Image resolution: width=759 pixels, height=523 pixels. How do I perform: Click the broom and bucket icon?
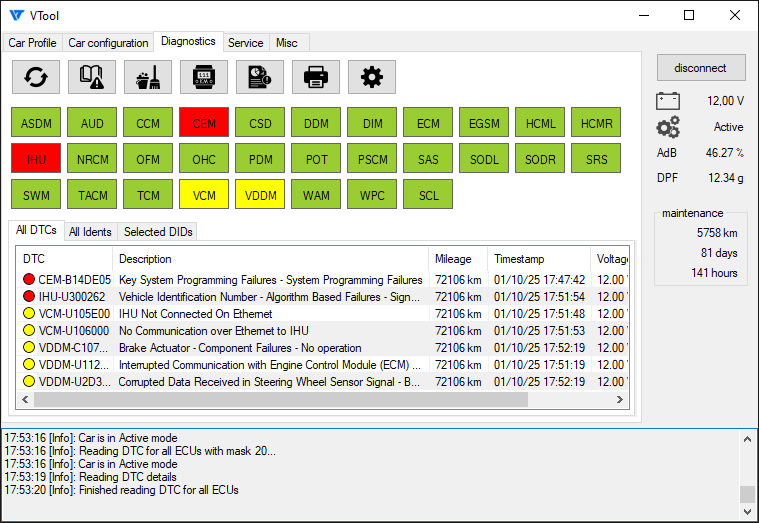[x=148, y=77]
